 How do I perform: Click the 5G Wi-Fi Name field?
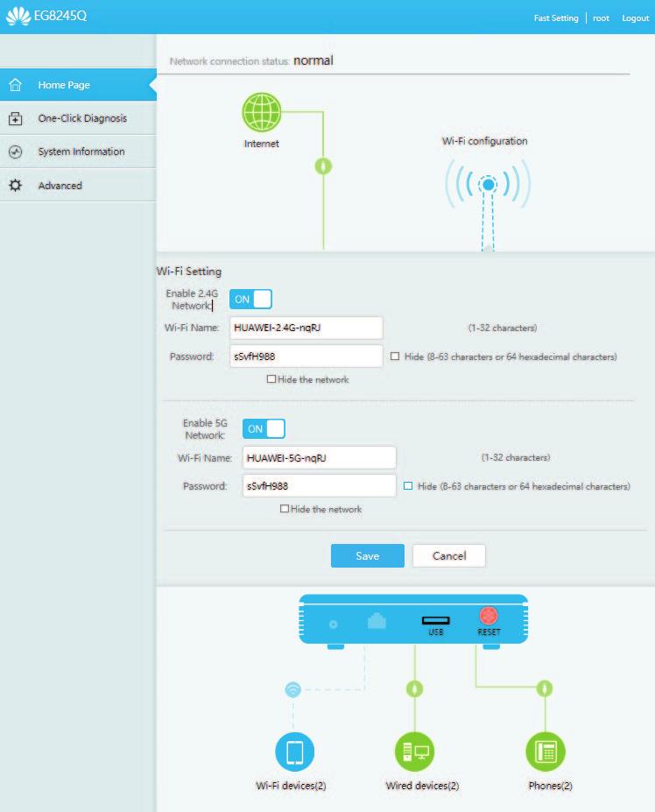pos(320,458)
